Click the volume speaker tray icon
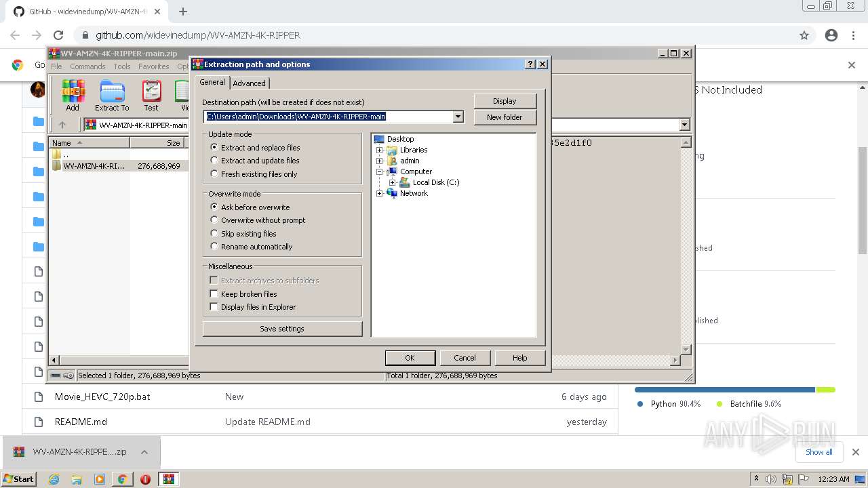This screenshot has width=868, height=488. pos(771,479)
